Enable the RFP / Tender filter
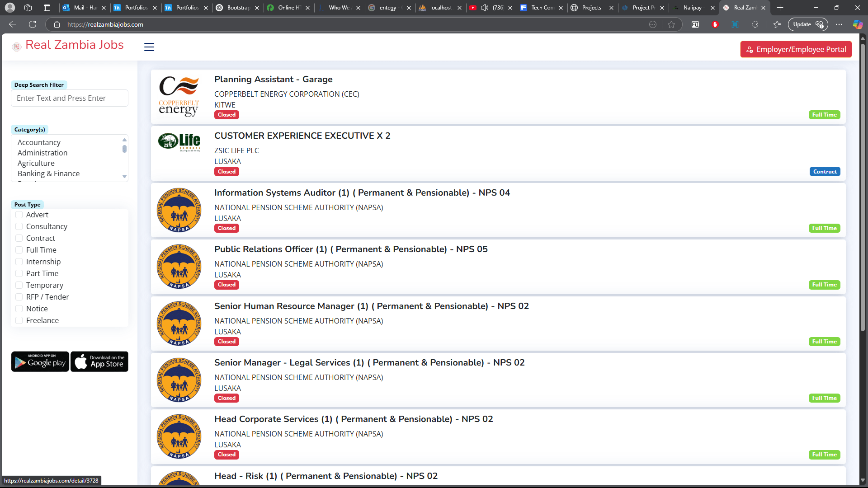This screenshot has width=868, height=488. point(19,297)
